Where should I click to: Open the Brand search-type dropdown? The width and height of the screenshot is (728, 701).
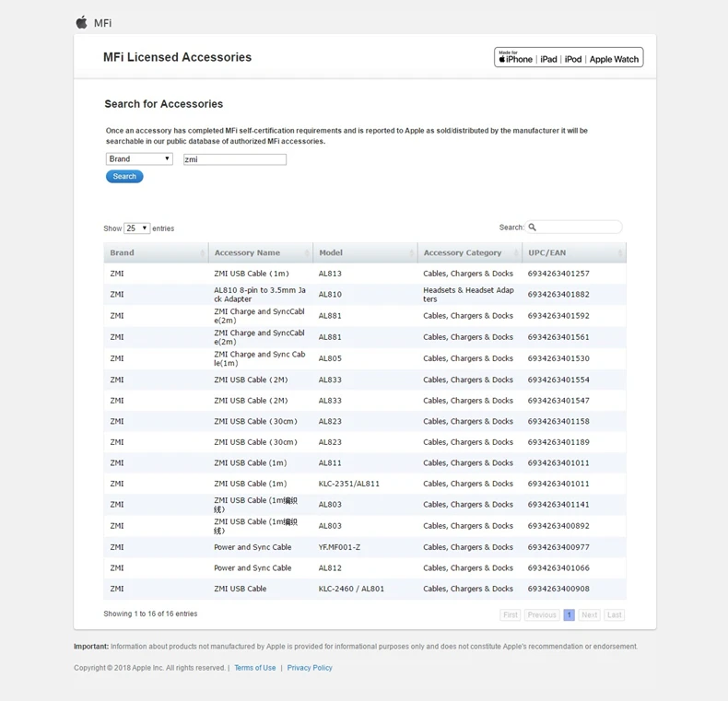pyautogui.click(x=139, y=158)
